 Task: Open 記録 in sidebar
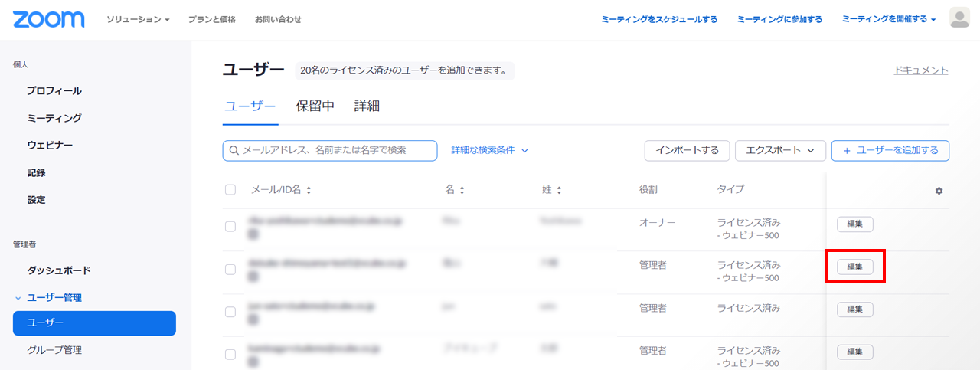point(36,172)
